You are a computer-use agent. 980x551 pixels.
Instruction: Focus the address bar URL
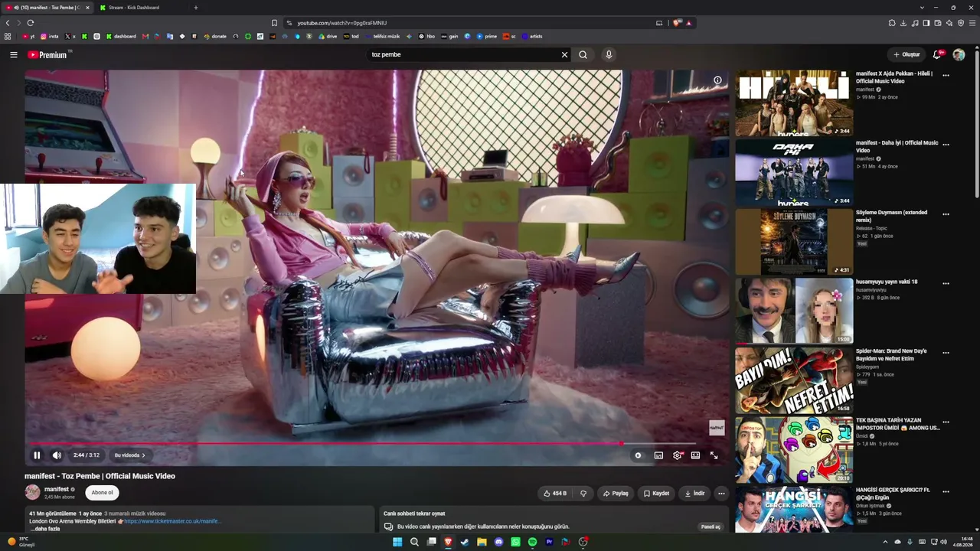point(342,23)
